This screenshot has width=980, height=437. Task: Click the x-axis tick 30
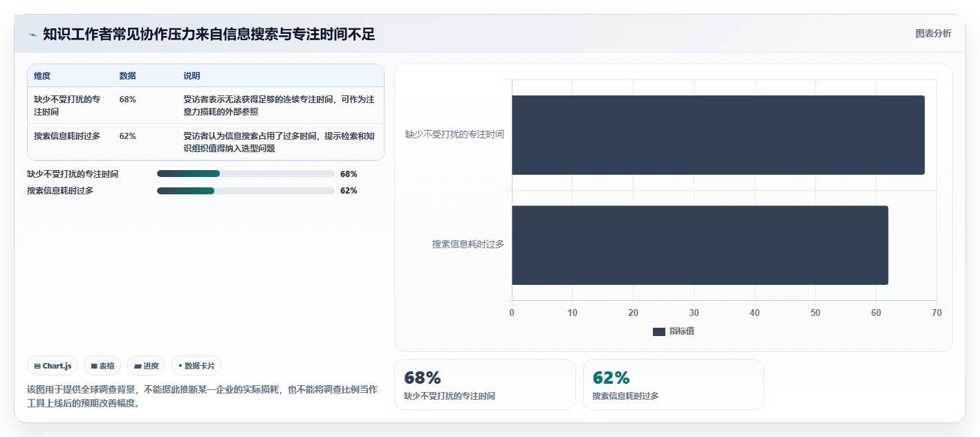point(694,313)
